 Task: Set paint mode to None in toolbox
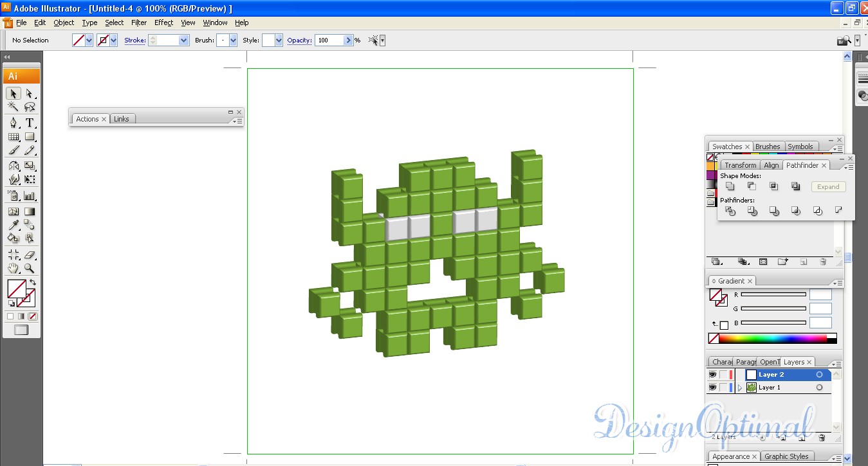pos(32,316)
